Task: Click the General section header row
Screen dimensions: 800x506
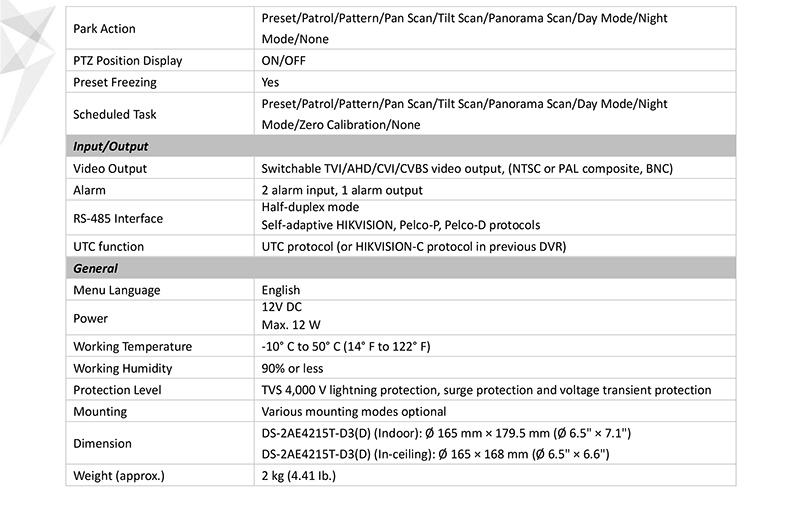Action: tap(96, 268)
